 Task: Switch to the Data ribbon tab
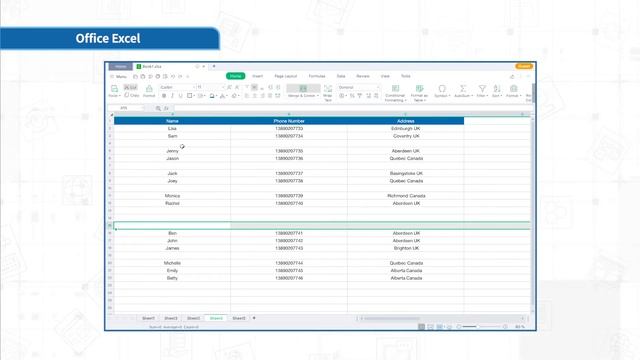point(341,76)
